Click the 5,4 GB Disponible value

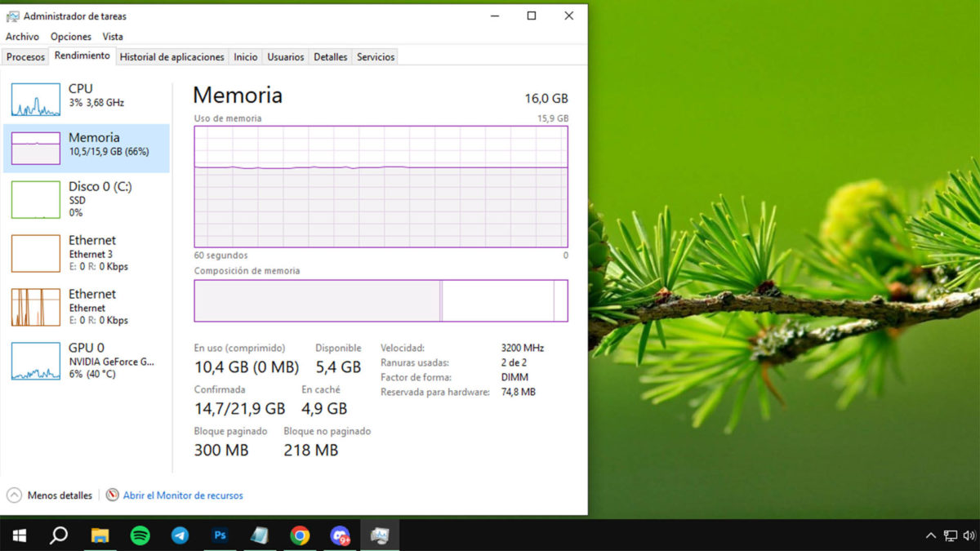tap(338, 367)
